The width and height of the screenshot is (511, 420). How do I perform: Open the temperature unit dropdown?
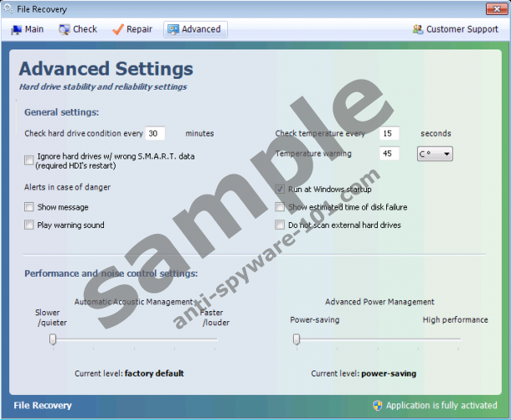pos(435,154)
